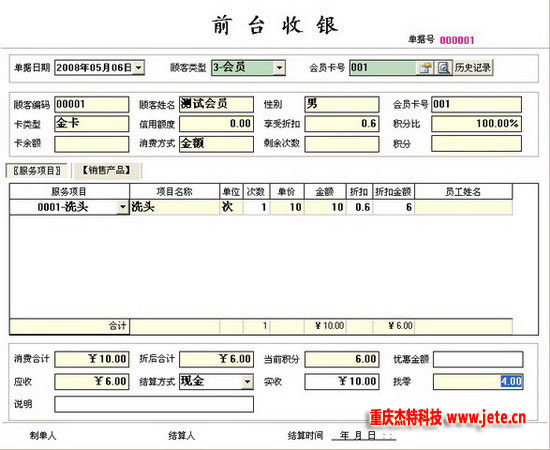Click the 积分比 field showing 100.00%
The image size is (550, 450).
coord(476,124)
